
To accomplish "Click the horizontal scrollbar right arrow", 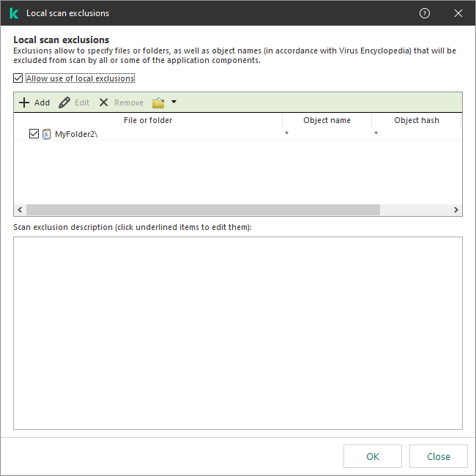I will (x=455, y=209).
